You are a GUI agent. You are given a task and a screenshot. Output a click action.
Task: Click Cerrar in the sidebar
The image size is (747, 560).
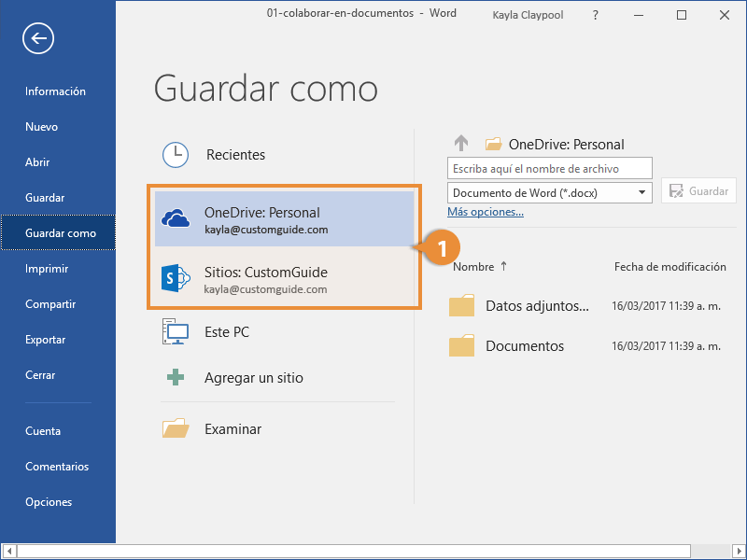[40, 375]
